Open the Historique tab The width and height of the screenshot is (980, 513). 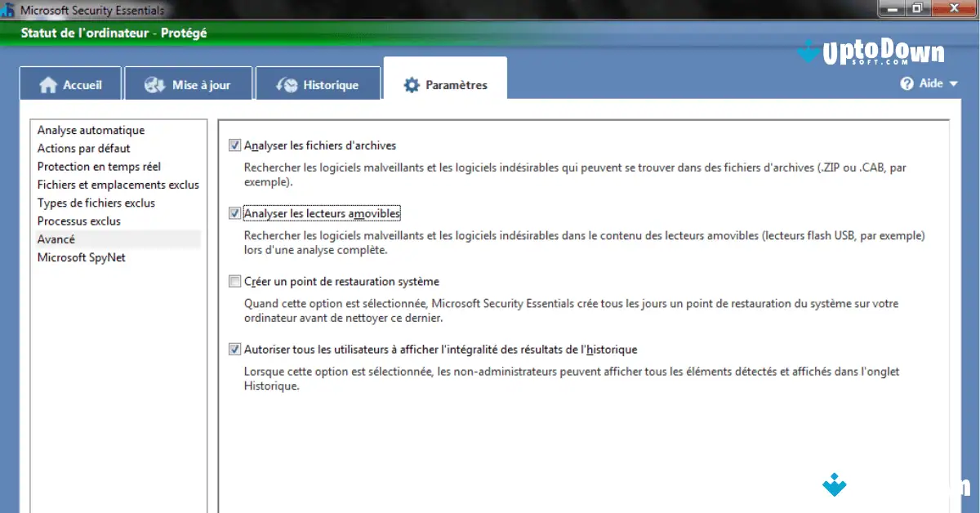[318, 83]
